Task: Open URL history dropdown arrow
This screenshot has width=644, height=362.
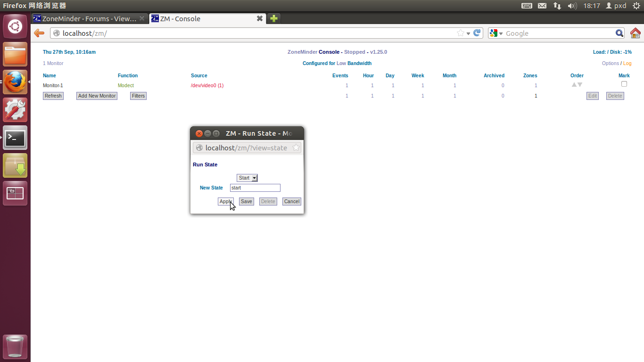Action: coord(468,33)
